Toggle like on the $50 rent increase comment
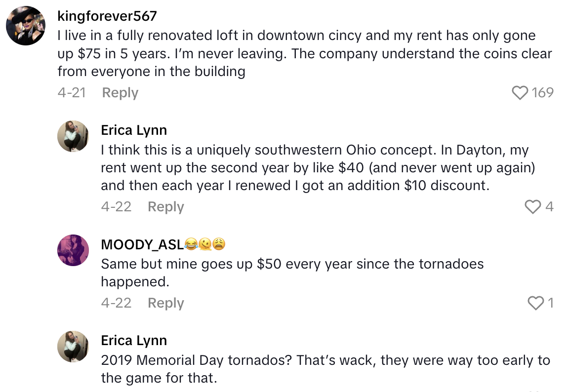Image resolution: width=568 pixels, height=392 pixels. tap(535, 303)
